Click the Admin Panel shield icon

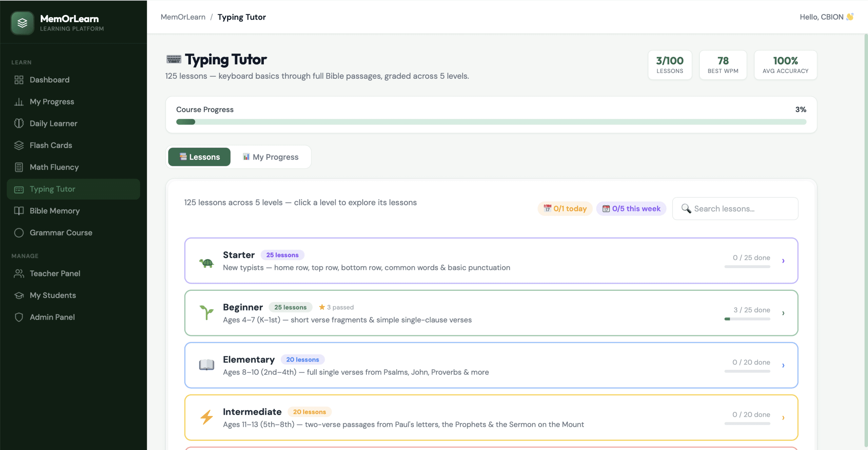pyautogui.click(x=19, y=317)
